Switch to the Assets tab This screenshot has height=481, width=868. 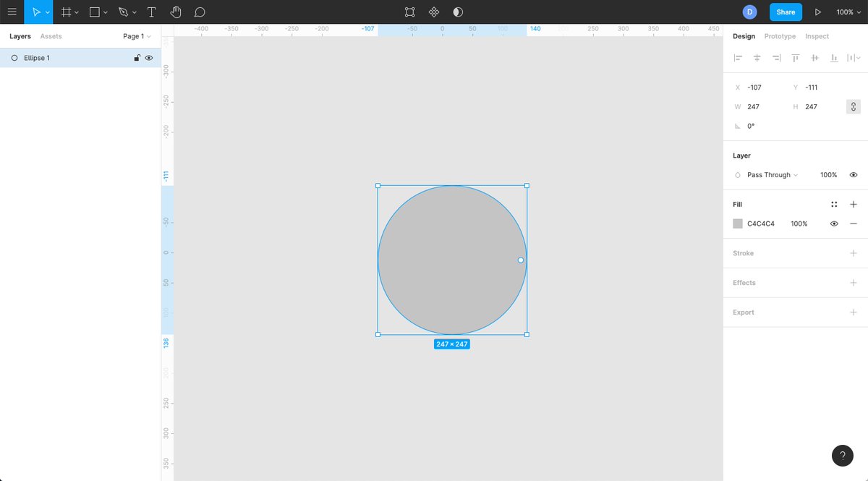point(51,36)
